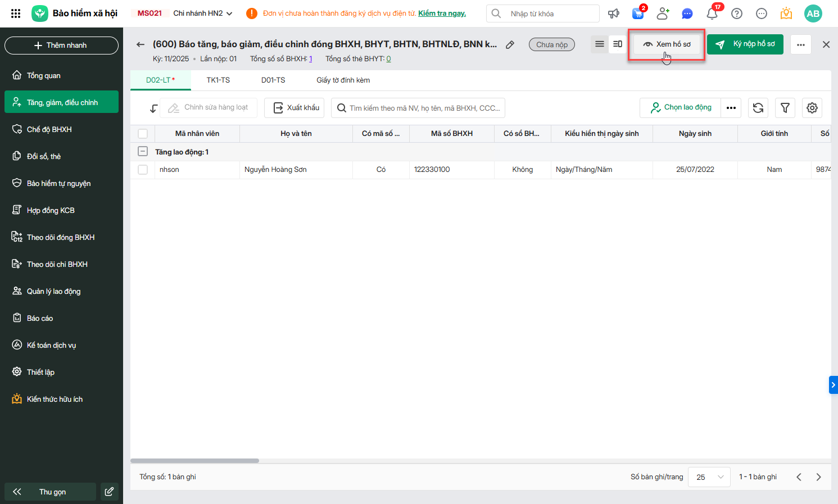Open the notifications bell
Screen dimensions: 838x504
tap(712, 13)
